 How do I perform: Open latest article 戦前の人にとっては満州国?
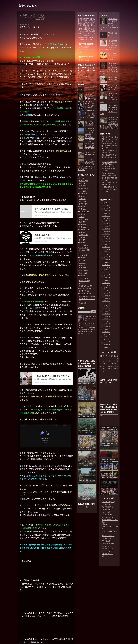[89, 139]
